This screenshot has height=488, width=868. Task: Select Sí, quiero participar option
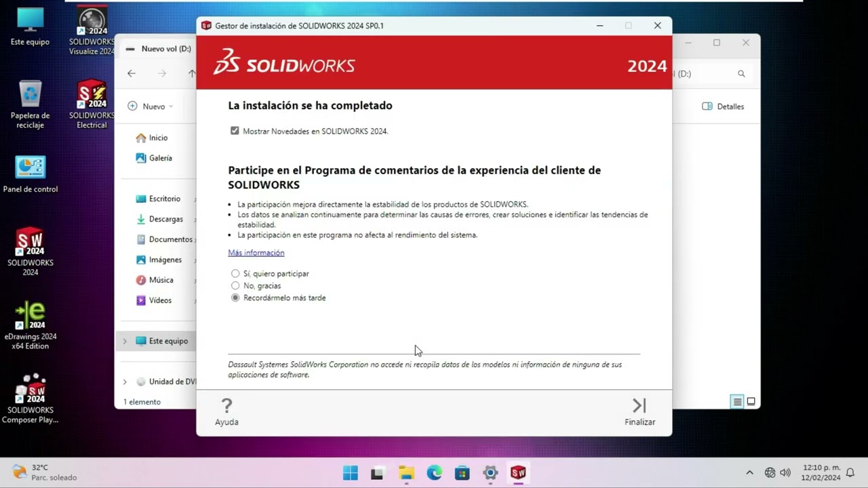point(235,274)
